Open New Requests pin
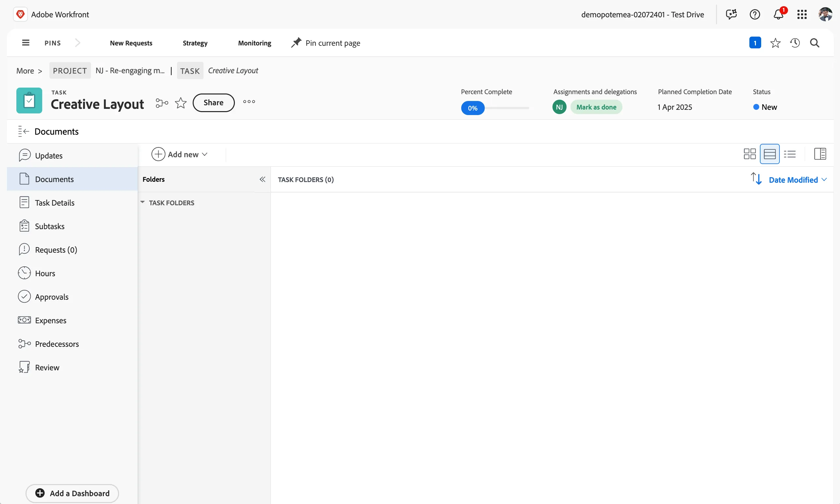Screen dimensions: 840x504 click(131, 43)
